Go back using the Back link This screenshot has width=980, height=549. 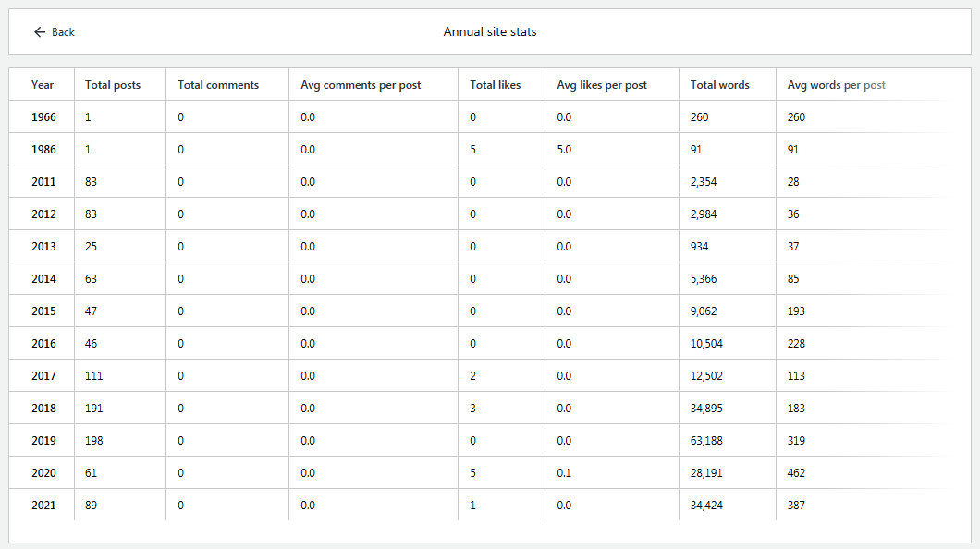[x=63, y=32]
